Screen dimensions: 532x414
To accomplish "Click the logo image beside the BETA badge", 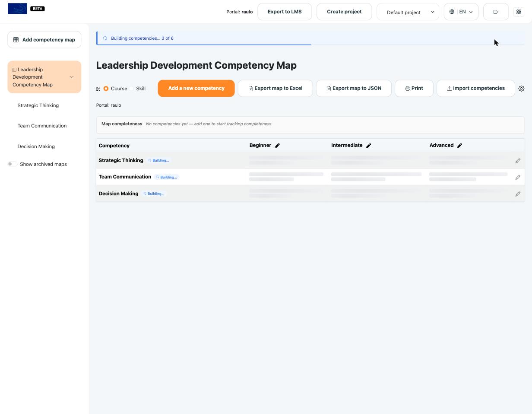I will tap(17, 9).
